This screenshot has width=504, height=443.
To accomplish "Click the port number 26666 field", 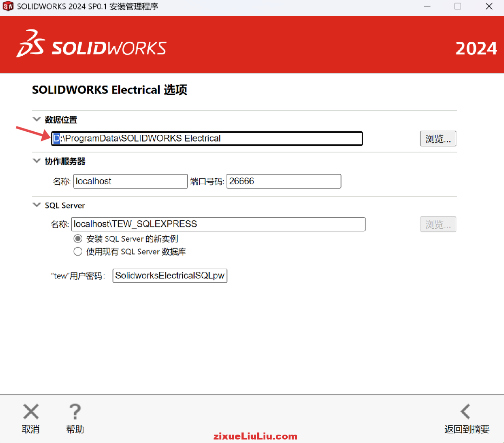I will (x=283, y=181).
